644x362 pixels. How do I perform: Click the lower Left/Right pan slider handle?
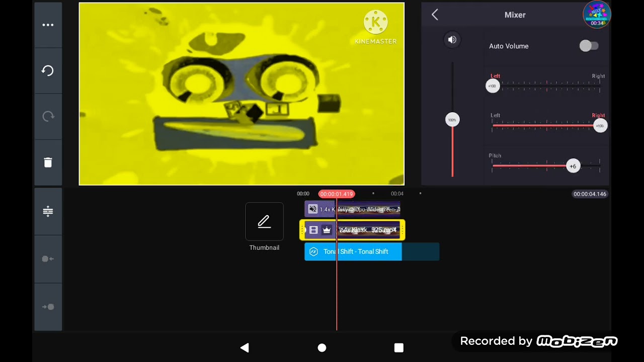coord(600,126)
